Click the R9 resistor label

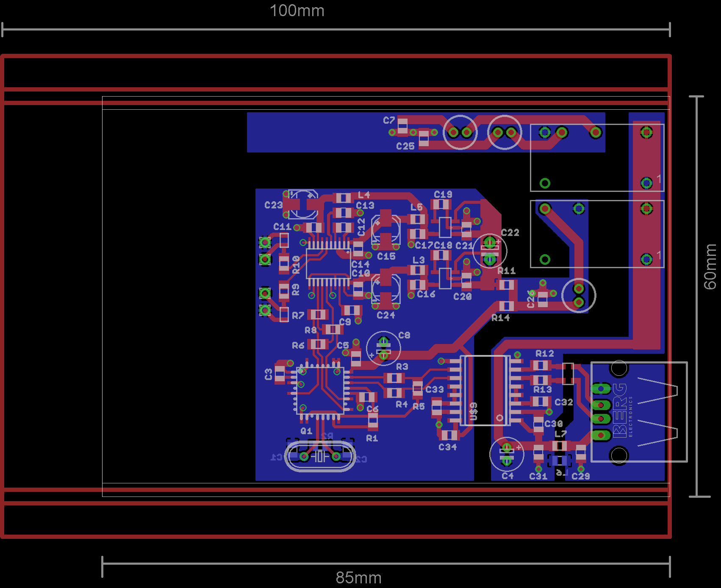(x=296, y=290)
